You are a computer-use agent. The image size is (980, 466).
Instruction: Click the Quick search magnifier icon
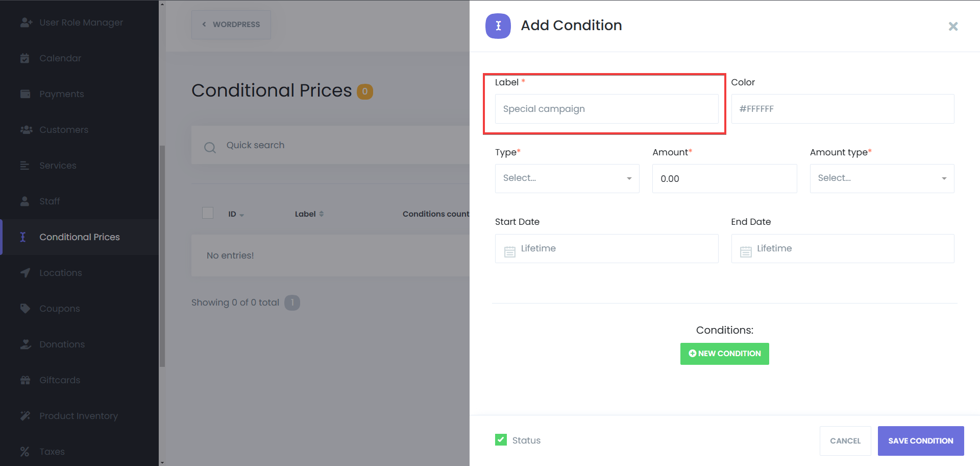210,148
